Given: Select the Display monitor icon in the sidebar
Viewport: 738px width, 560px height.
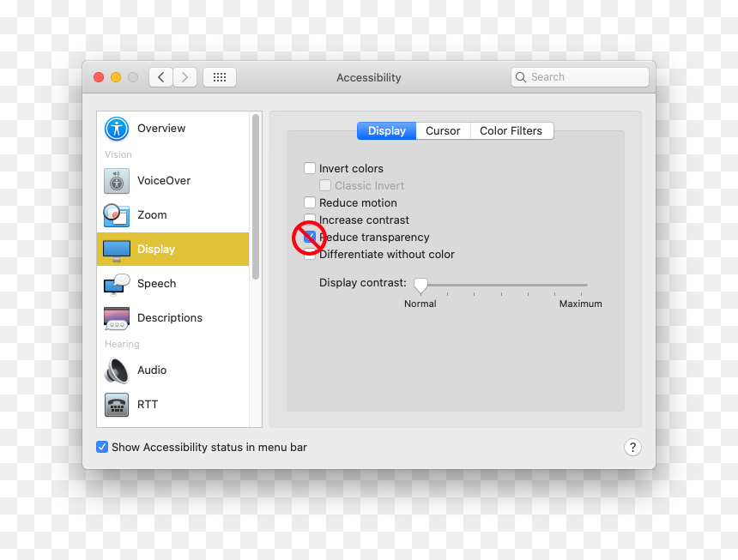Looking at the screenshot, I should coord(116,250).
